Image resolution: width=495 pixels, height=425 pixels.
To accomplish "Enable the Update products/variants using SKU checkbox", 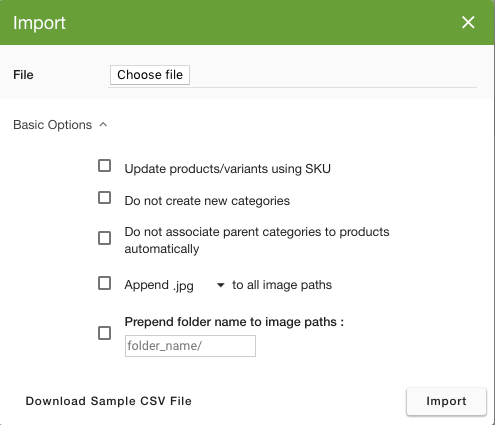I will 105,166.
